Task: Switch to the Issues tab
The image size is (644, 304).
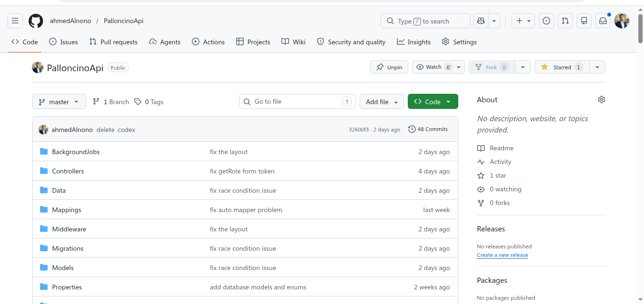Action: pos(64,42)
